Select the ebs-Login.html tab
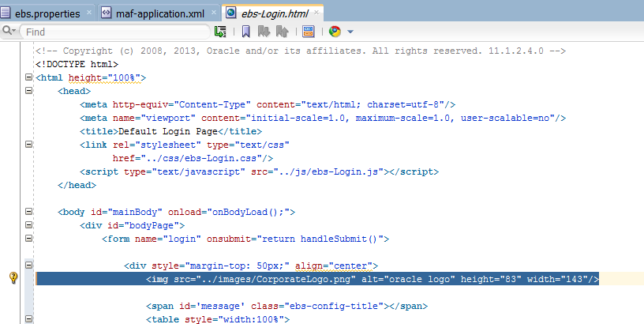Viewport: 644px width, 324px height. pos(275,13)
